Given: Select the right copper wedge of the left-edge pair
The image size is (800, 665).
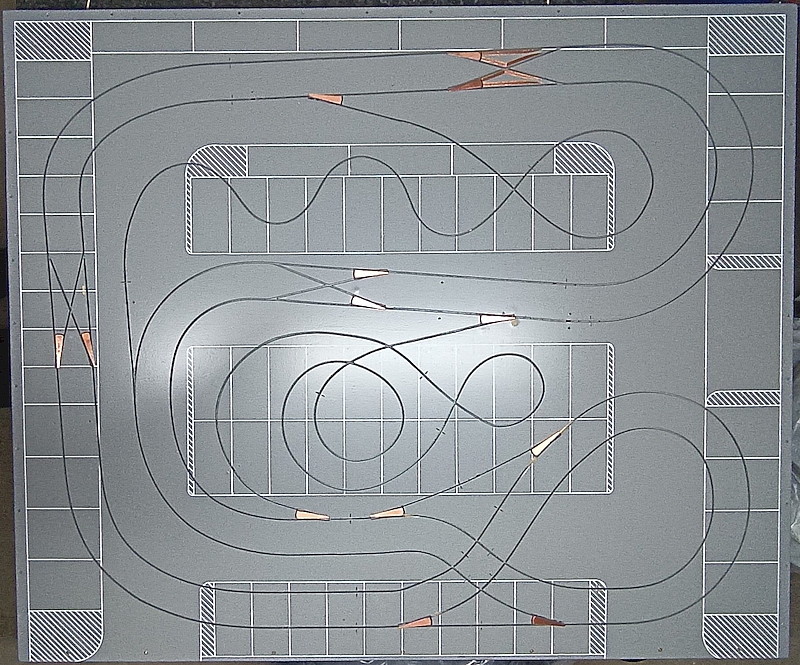Looking at the screenshot, I should click(x=88, y=348).
